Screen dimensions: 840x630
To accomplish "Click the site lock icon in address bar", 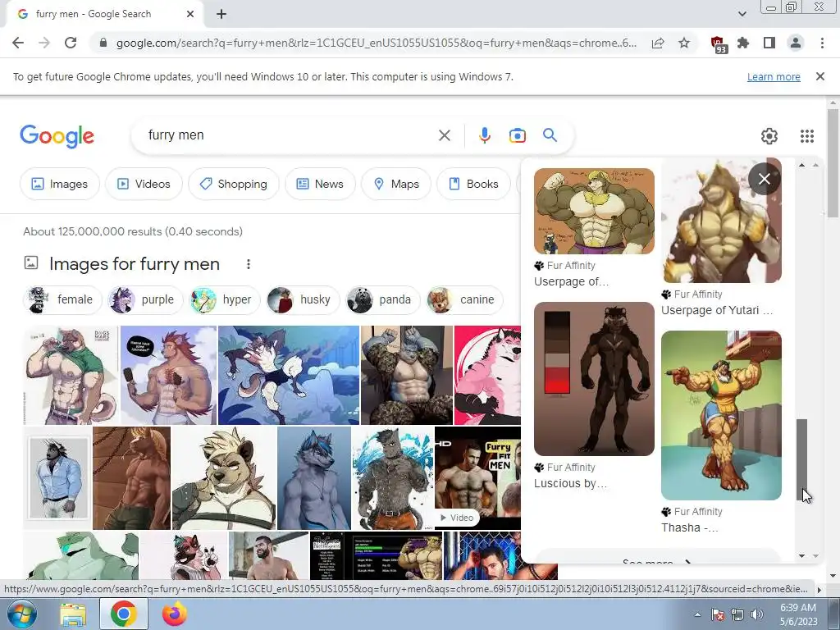I will tap(103, 43).
